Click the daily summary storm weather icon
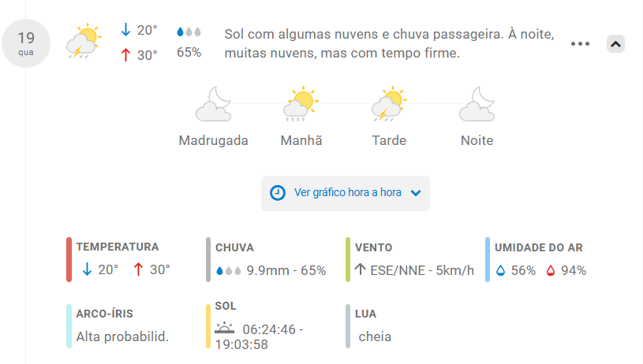The height and width of the screenshot is (364, 643). [x=84, y=41]
